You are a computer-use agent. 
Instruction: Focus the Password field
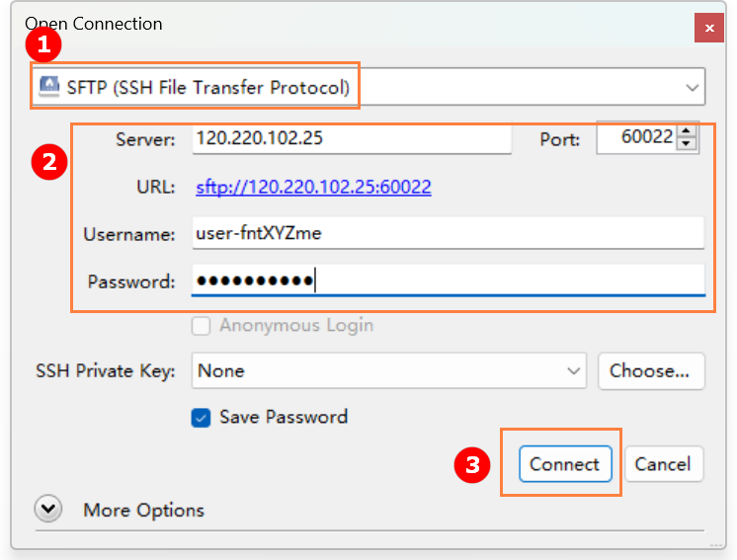[x=448, y=281]
